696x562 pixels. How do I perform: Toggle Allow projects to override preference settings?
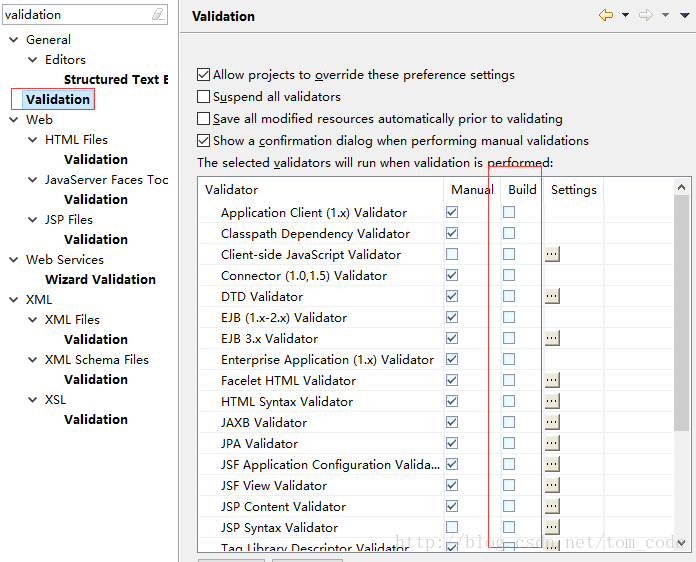tap(203, 75)
